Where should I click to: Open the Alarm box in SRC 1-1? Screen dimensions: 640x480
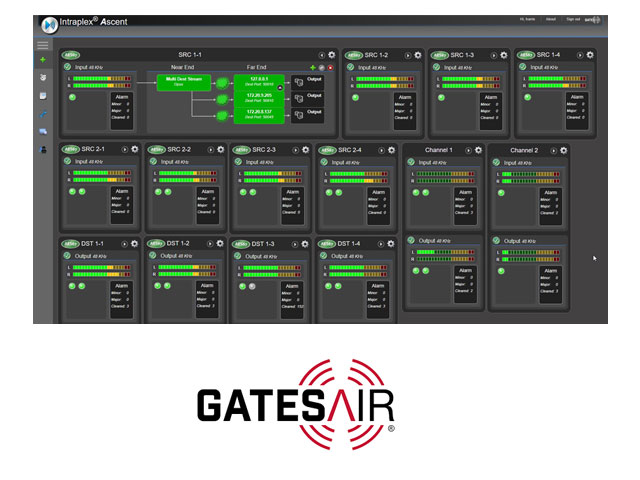pos(122,111)
